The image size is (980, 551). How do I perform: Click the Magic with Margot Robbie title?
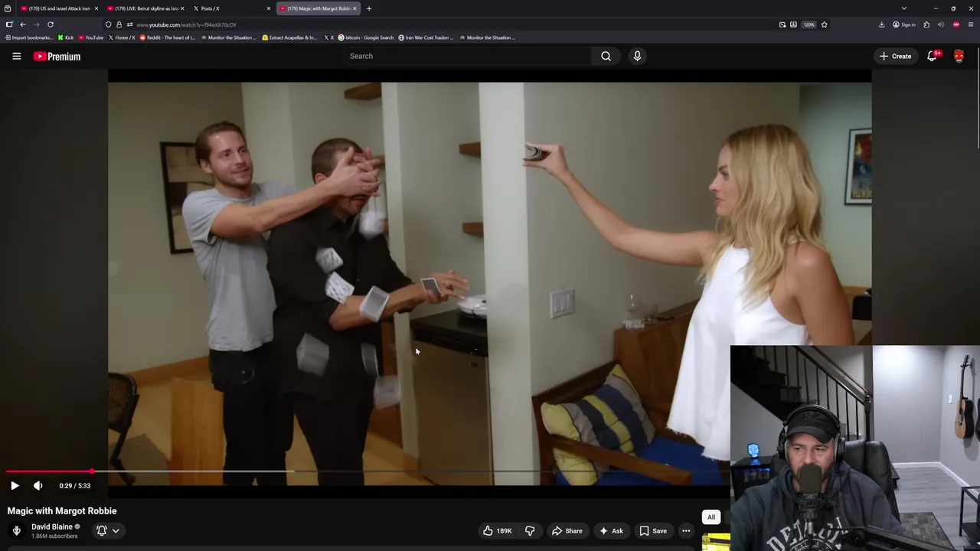[62, 510]
